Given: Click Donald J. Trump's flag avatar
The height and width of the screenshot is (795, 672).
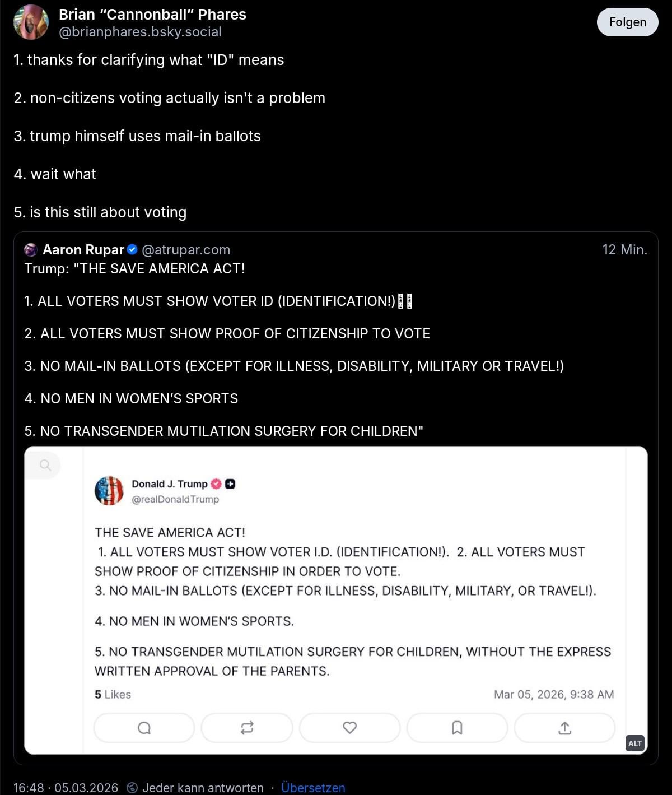Looking at the screenshot, I should coord(109,491).
